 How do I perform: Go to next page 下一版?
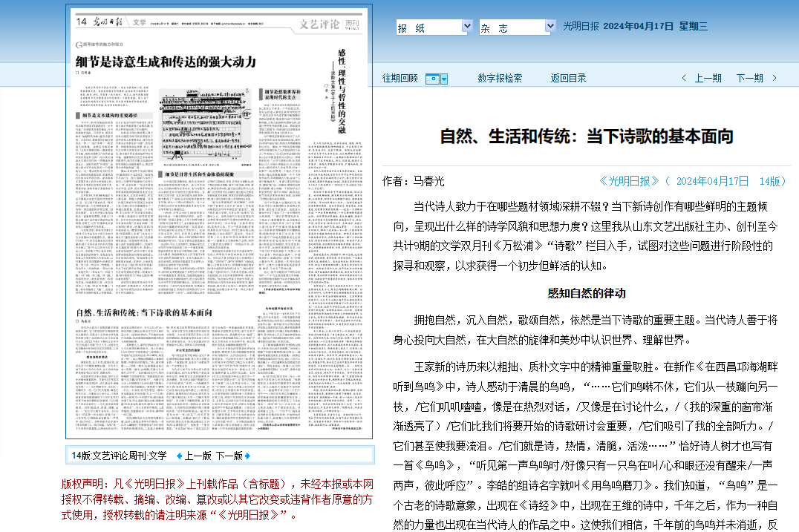point(229,456)
